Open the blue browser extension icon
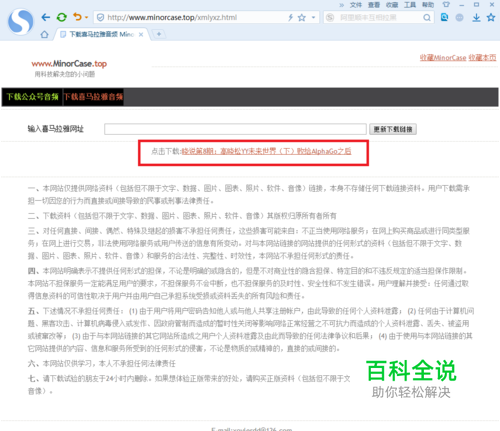500x431 pixels. pyautogui.click(x=444, y=17)
